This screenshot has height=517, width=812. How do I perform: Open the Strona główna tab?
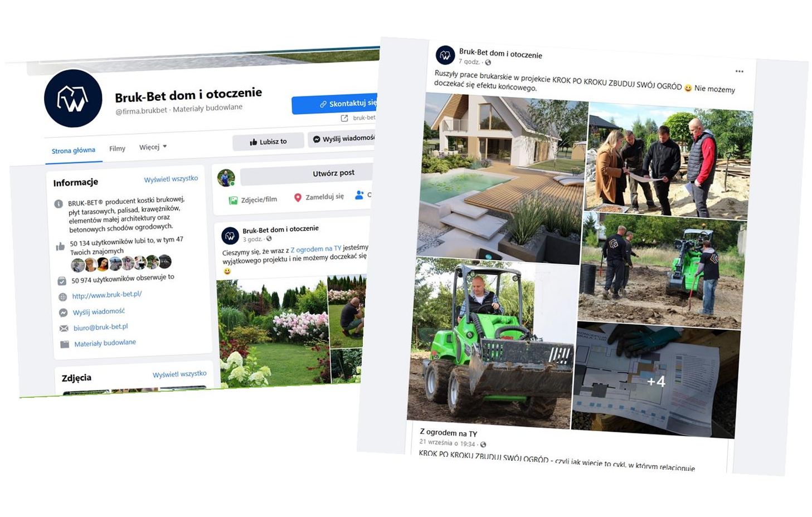coord(74,151)
